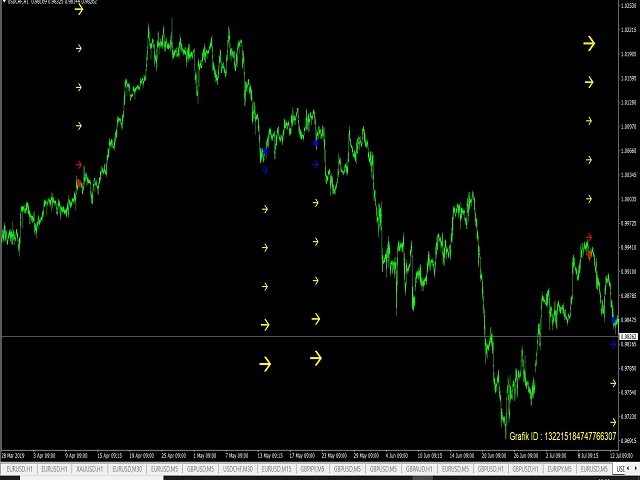Select the horizontal bid price line
Viewport: 640px width, 480px height.
(310, 336)
